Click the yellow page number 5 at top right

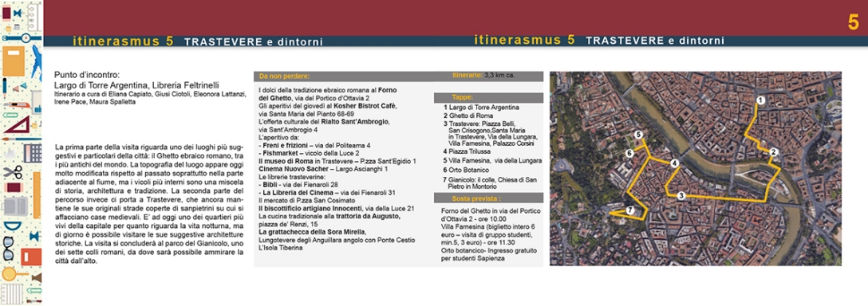(853, 22)
